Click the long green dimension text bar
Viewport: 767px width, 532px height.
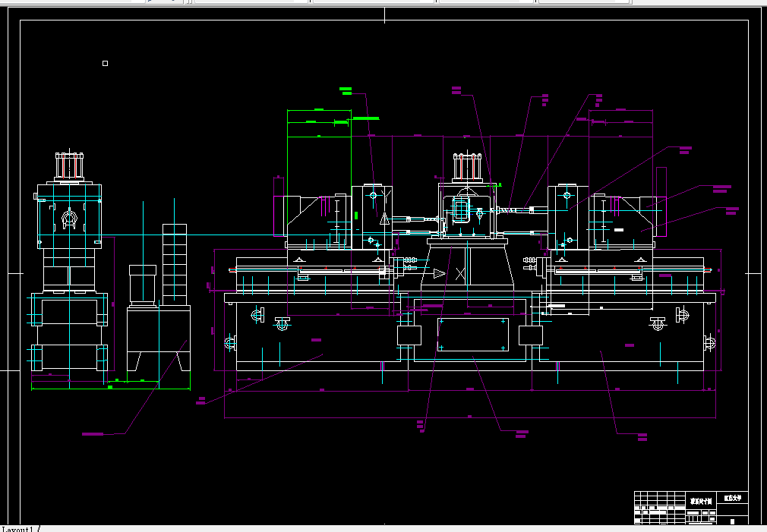366,118
